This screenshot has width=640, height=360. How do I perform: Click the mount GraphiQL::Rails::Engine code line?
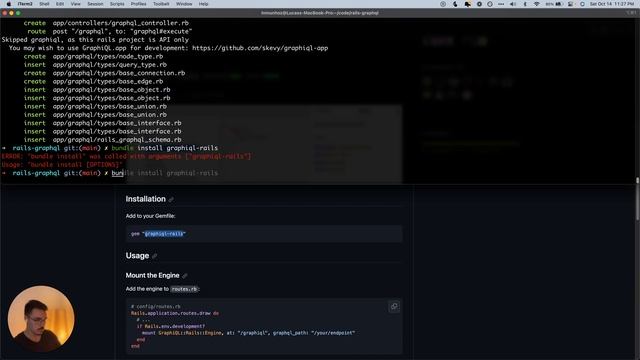[x=248, y=333]
